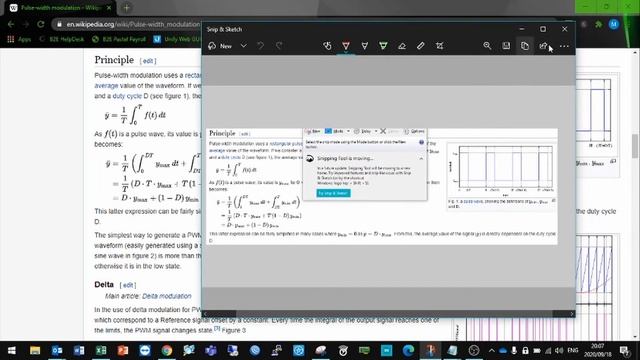Click the snipped screenshot image on canvas
The width and height of the screenshot is (640, 360).
[x=382, y=186]
